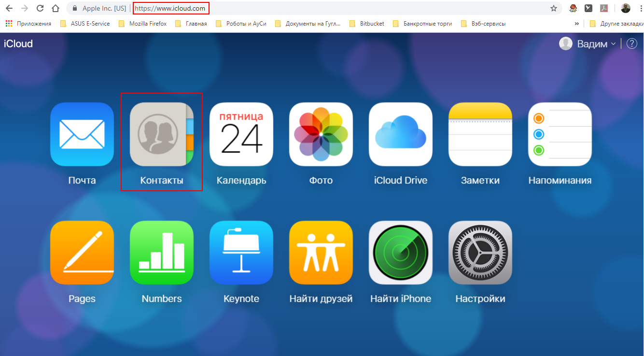The width and height of the screenshot is (644, 356).
Task: Launch the Pages app
Action: (x=82, y=253)
